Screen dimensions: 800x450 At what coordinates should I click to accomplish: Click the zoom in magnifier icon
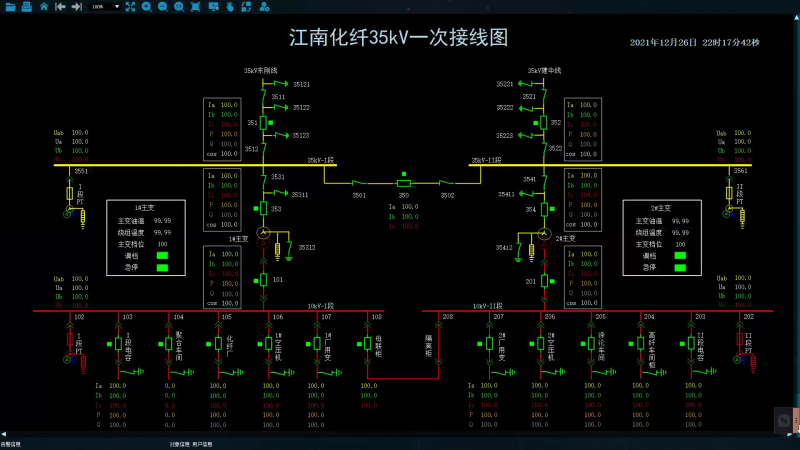[x=146, y=6]
